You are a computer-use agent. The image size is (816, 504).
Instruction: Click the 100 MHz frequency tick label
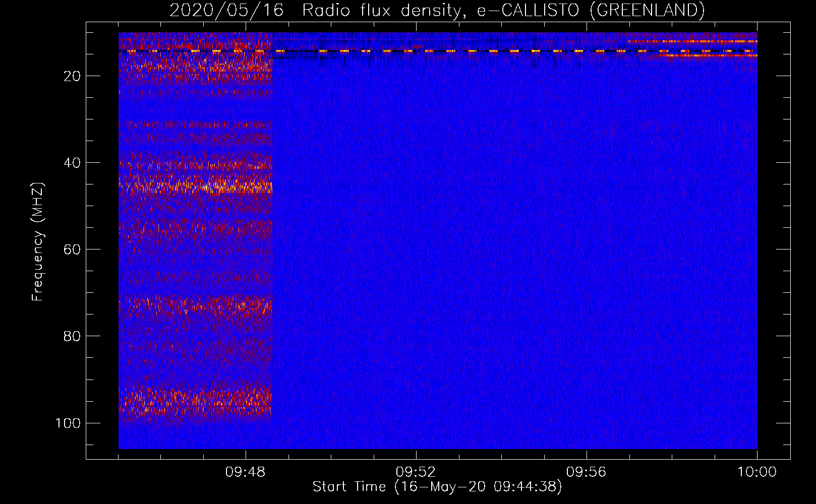click(x=68, y=423)
